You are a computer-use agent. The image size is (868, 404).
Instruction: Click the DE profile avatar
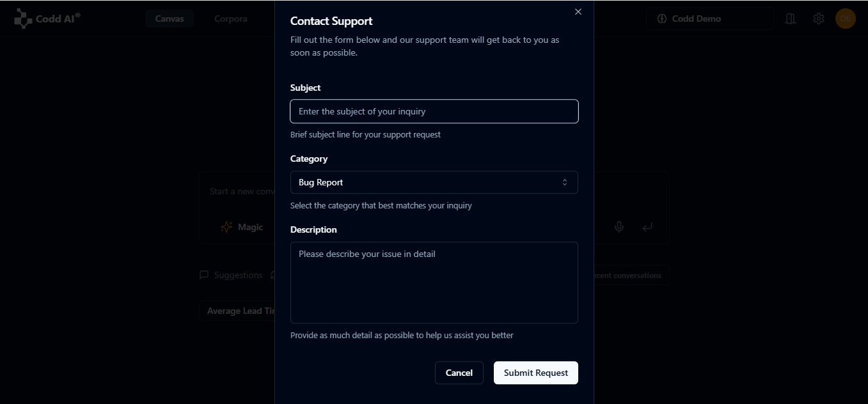coord(846,19)
